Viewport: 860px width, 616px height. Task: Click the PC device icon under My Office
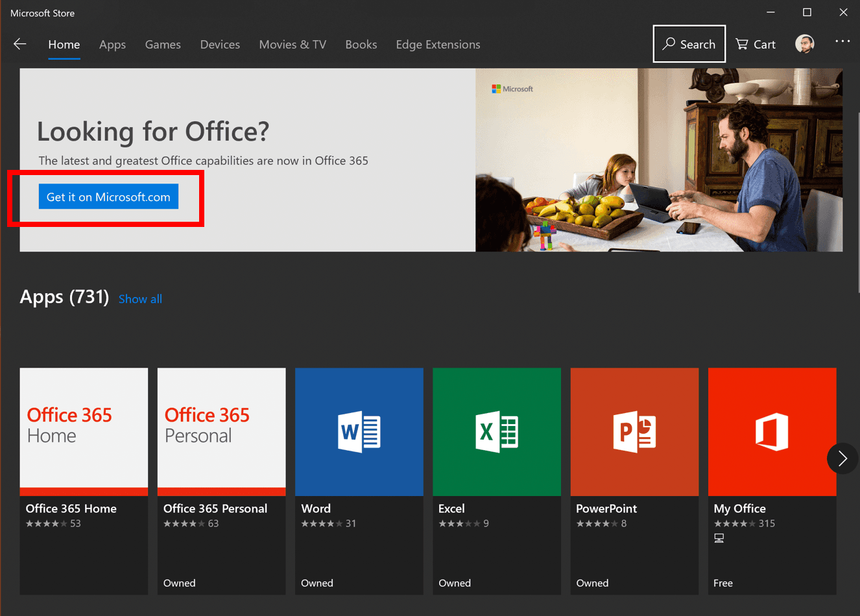719,538
